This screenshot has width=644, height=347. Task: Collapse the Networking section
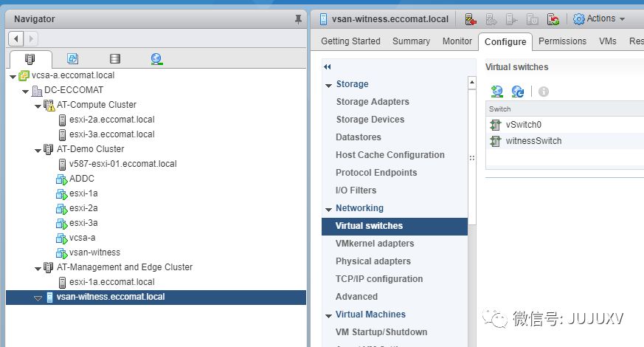coord(328,210)
